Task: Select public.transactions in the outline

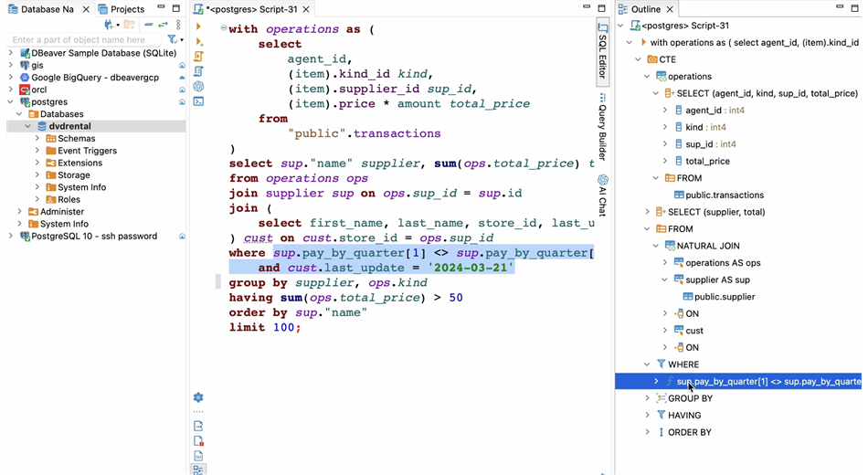Action: click(x=725, y=195)
